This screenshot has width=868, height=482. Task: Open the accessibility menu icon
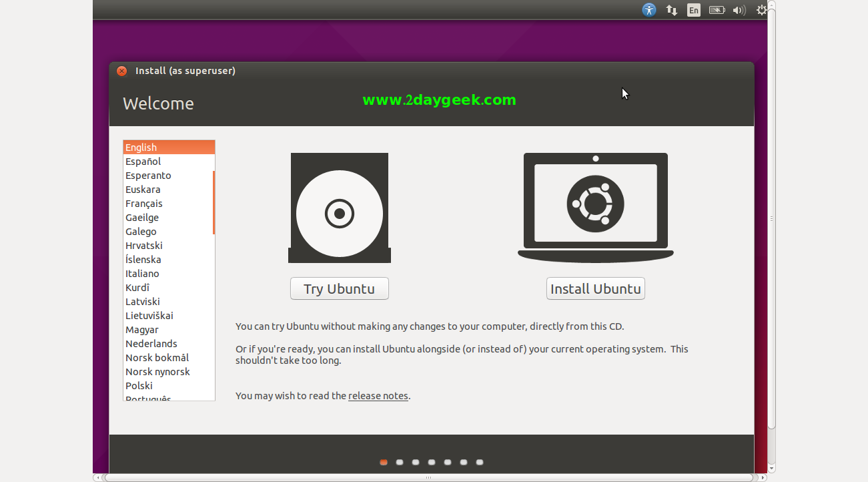649,10
